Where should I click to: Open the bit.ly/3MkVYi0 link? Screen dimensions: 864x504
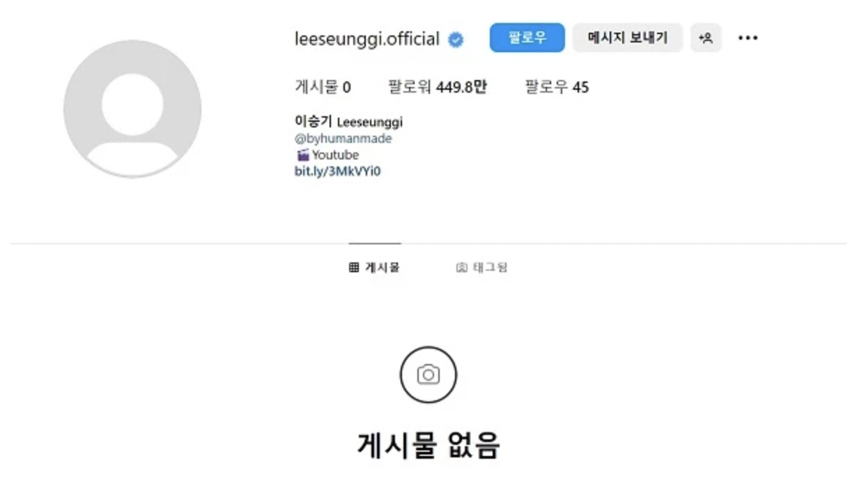pos(338,171)
